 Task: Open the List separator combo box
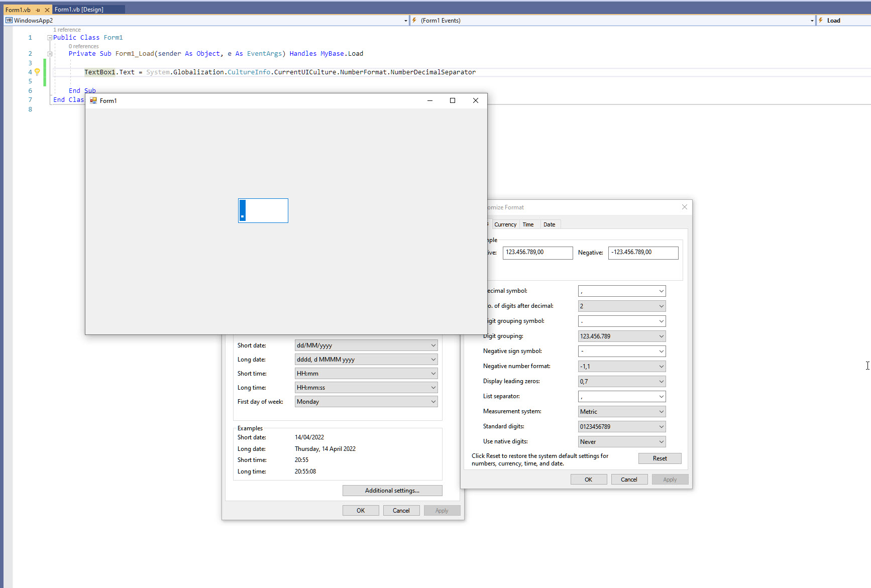point(622,397)
